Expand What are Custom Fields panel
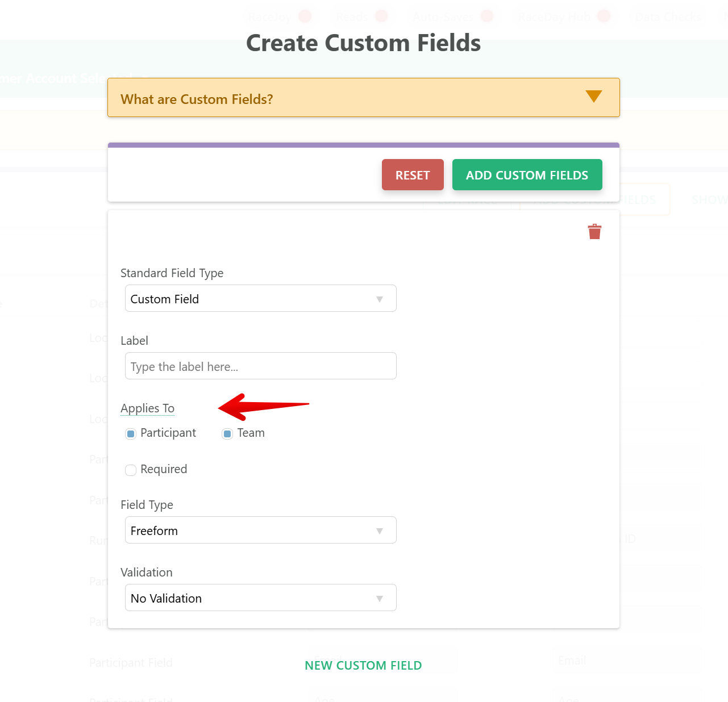Screen dimensions: 728x702 (x=364, y=98)
